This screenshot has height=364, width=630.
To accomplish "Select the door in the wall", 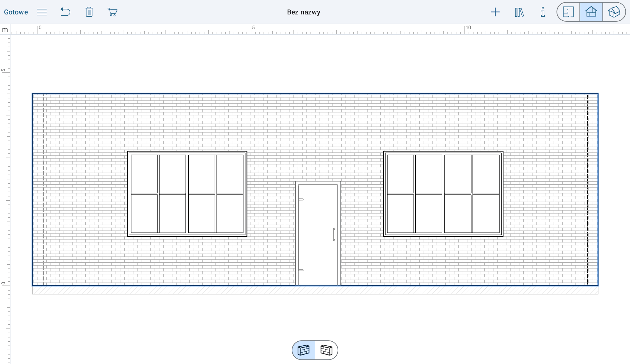I will (318, 233).
